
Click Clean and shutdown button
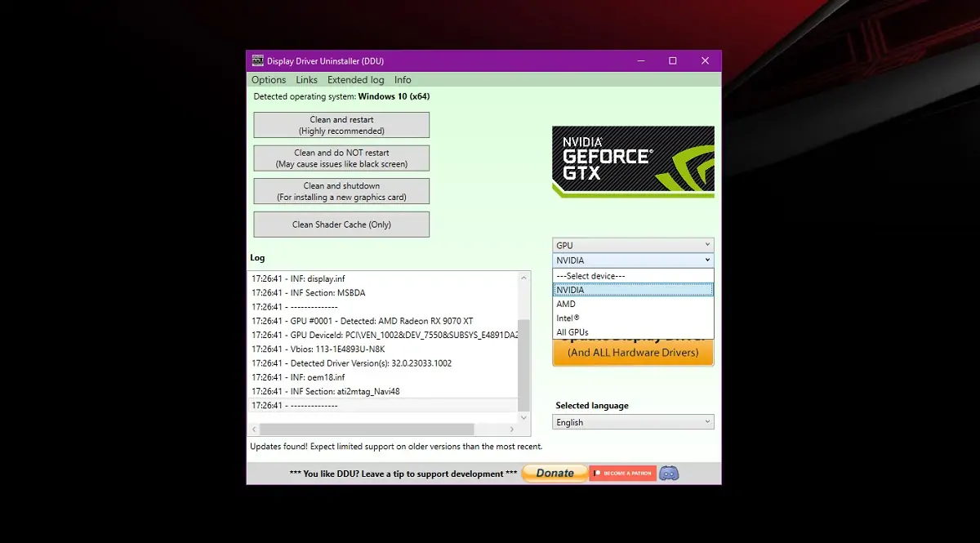341,191
